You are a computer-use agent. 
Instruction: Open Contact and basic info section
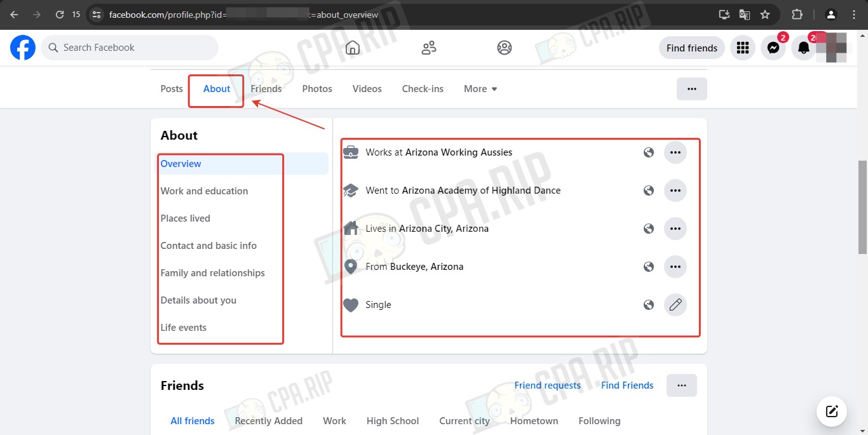click(208, 246)
